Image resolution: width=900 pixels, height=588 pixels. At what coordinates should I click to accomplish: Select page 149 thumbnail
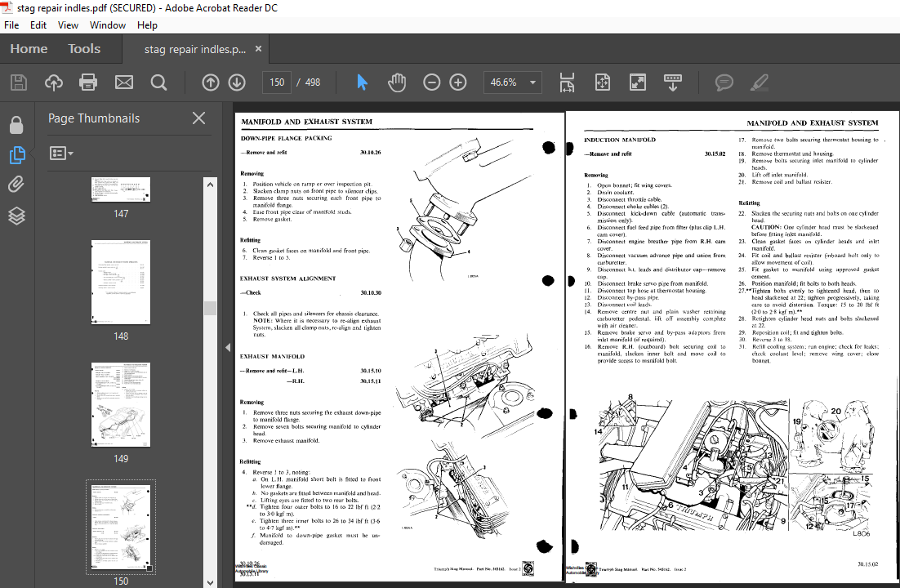pos(121,405)
